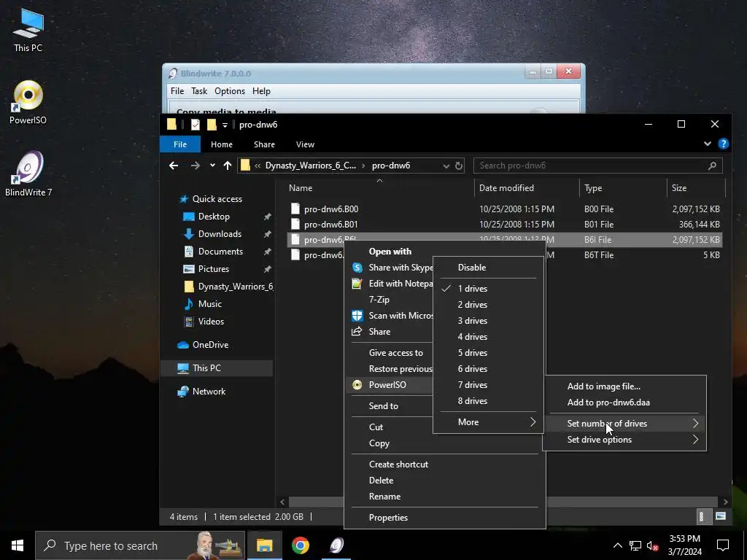
Task: Choose 6 drives in the submenu
Action: 488,369
